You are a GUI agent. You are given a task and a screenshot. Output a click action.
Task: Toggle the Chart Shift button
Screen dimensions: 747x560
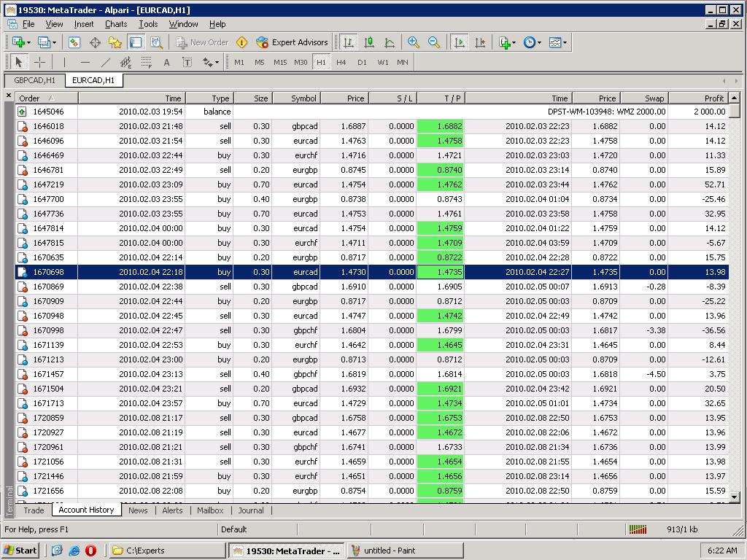point(479,42)
